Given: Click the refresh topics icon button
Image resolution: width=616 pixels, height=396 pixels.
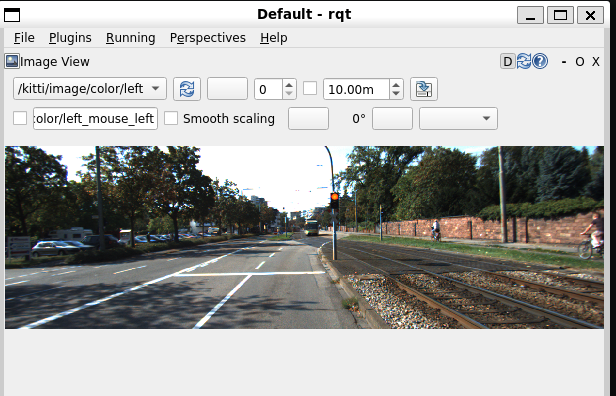Looking at the screenshot, I should tap(187, 89).
